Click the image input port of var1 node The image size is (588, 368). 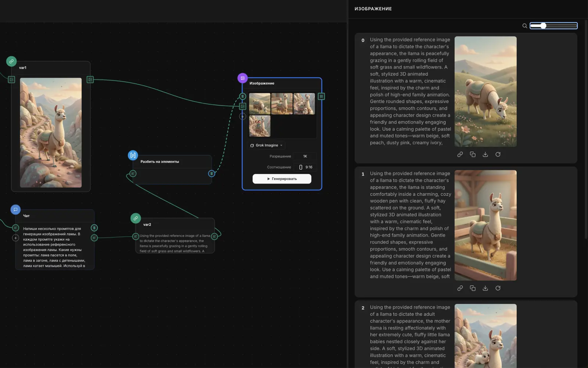pyautogui.click(x=11, y=79)
